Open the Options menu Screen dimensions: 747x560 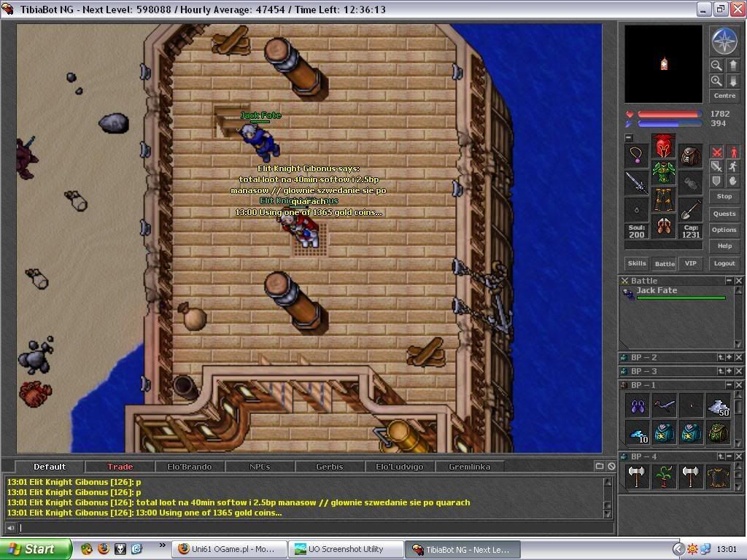pos(724,230)
